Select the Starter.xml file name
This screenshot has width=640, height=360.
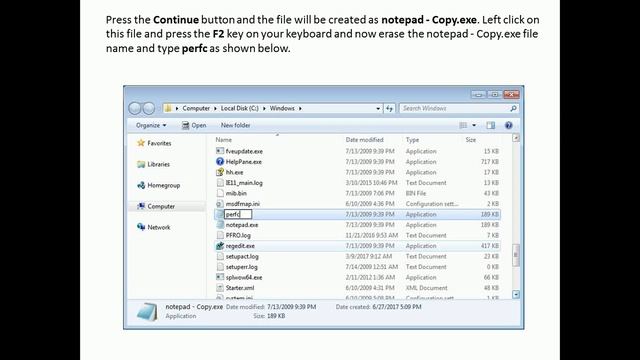pos(240,288)
